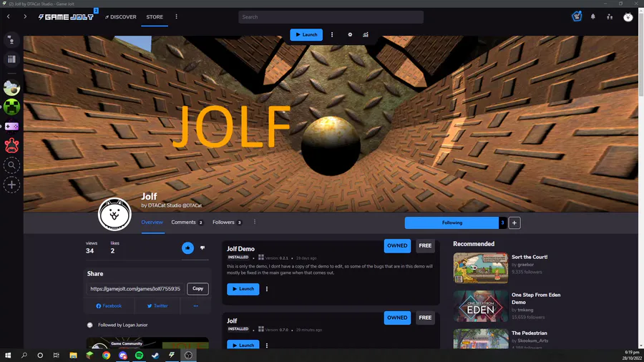Go forward with the right arrow

point(25,17)
